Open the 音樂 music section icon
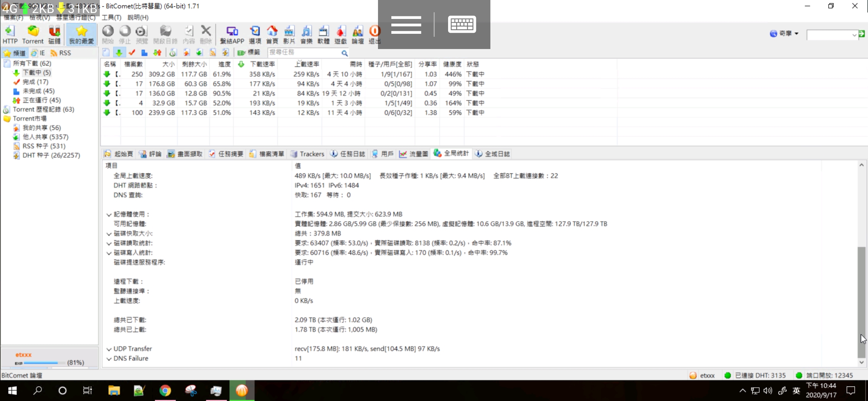The height and width of the screenshot is (401, 868). pyautogui.click(x=306, y=35)
